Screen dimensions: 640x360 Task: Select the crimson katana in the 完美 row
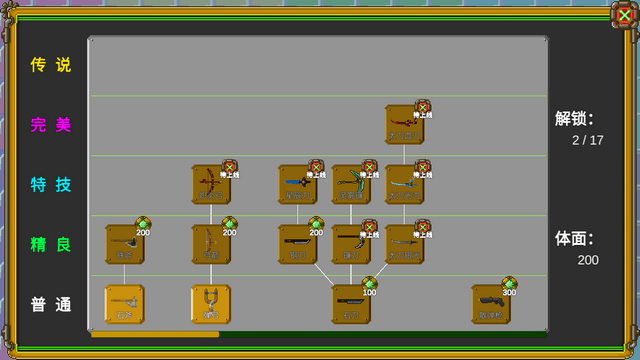point(404,124)
